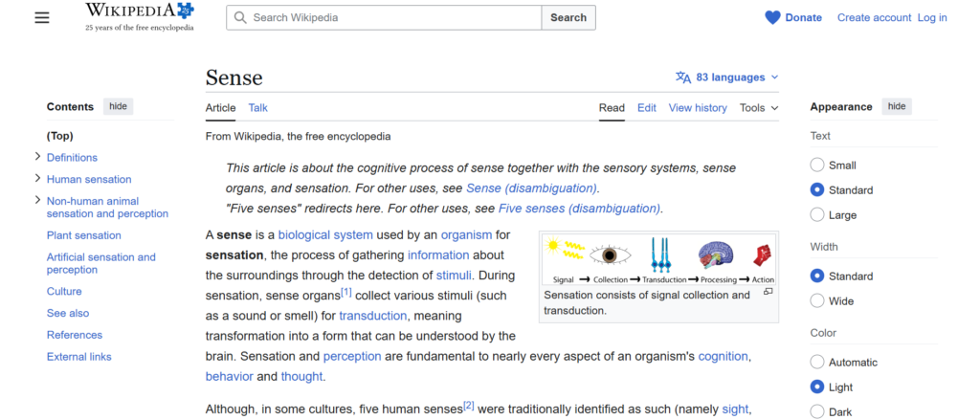Select the Read tab
The width and height of the screenshot is (980, 420).
coord(612,107)
